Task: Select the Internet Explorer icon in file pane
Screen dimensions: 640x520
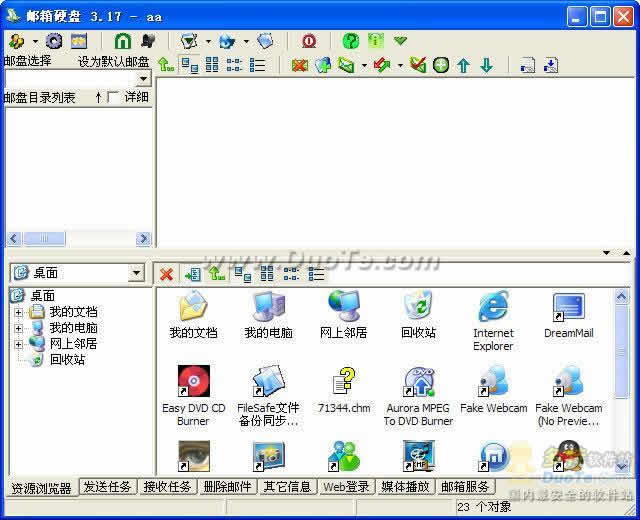Action: click(493, 320)
